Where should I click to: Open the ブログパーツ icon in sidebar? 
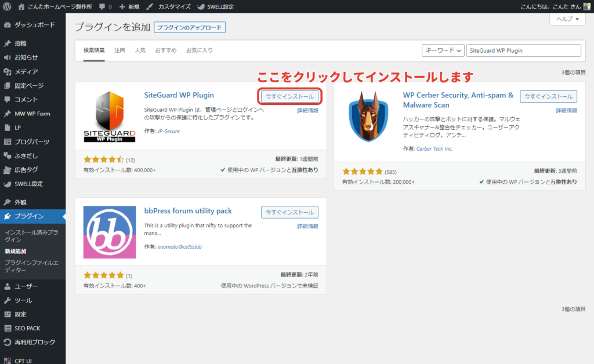(7, 141)
